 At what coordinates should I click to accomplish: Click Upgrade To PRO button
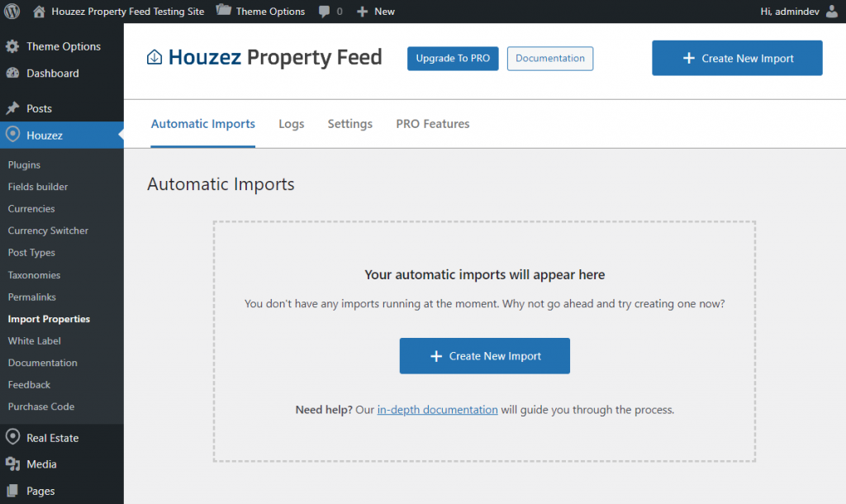(x=453, y=59)
